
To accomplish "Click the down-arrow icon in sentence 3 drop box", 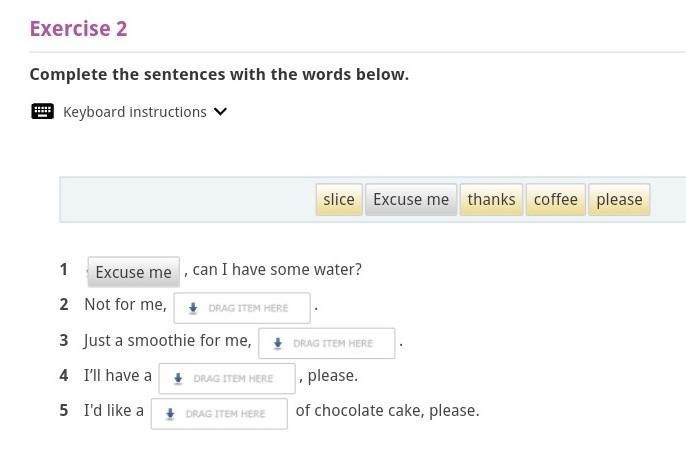I will click(x=278, y=343).
